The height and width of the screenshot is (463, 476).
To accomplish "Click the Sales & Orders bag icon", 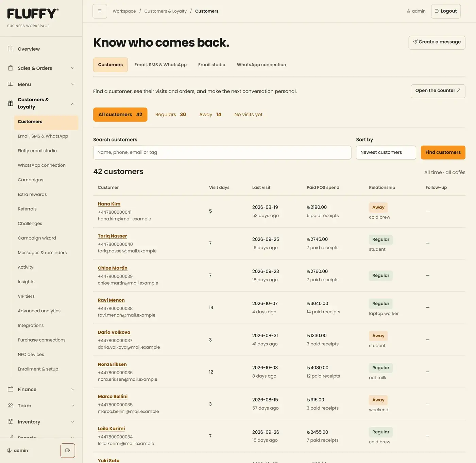I will tap(11, 68).
